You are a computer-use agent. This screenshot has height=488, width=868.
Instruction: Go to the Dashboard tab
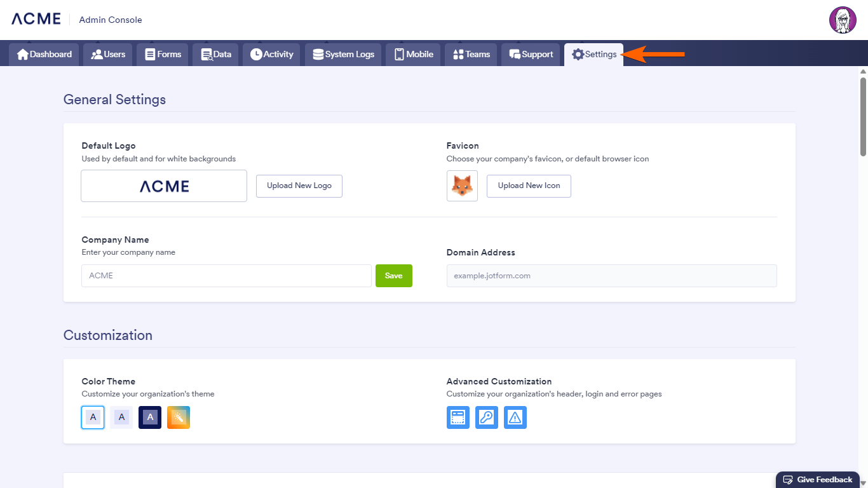[44, 55]
